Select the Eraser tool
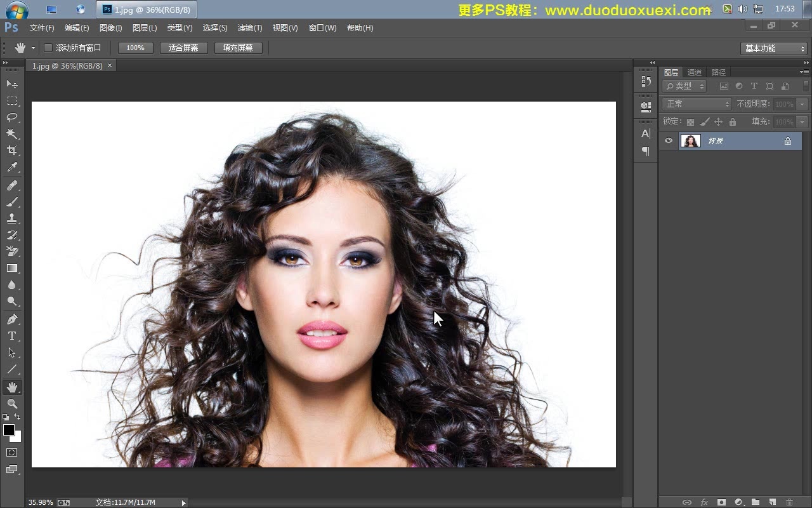 pos(12,251)
